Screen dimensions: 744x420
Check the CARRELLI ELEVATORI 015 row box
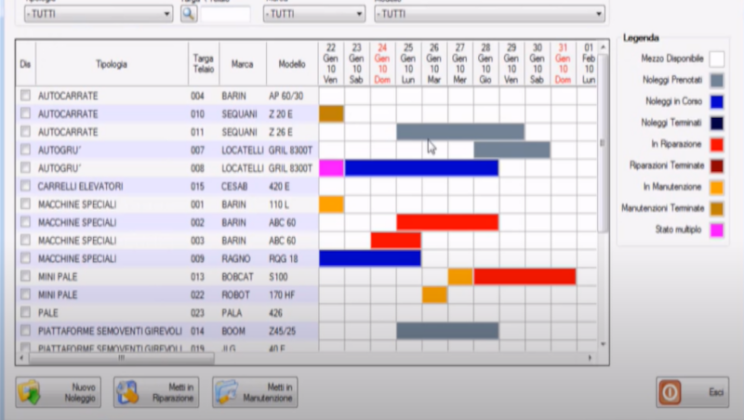pos(26,186)
